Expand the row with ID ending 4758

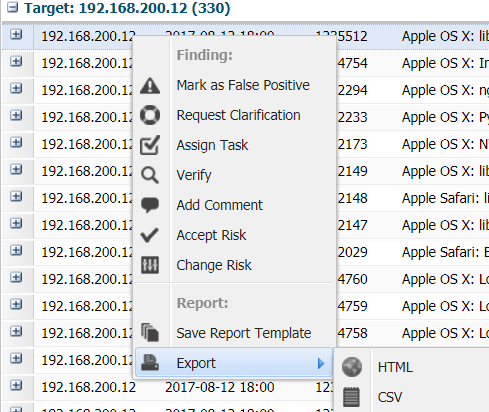point(16,331)
